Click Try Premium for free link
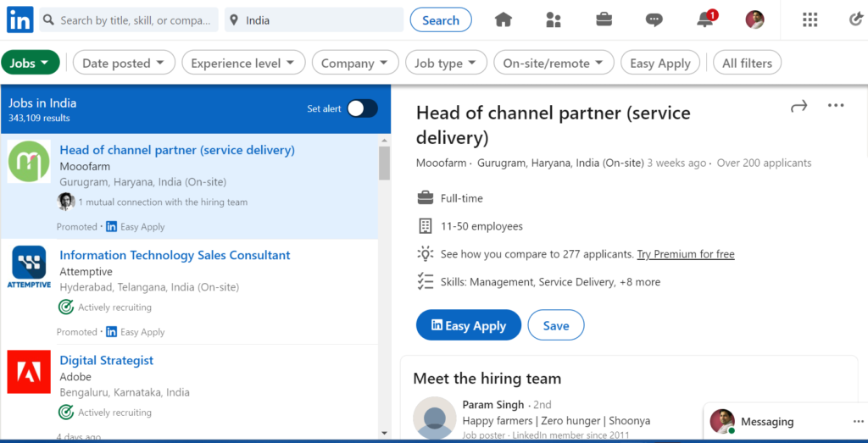 [685, 254]
